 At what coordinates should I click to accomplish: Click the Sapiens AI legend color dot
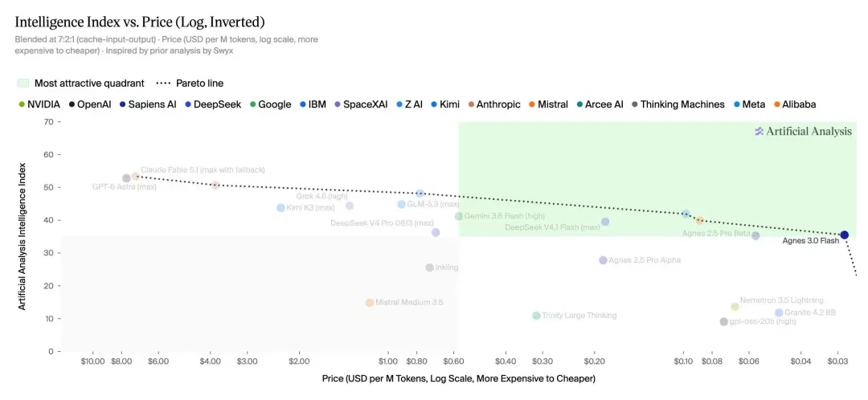[122, 104]
